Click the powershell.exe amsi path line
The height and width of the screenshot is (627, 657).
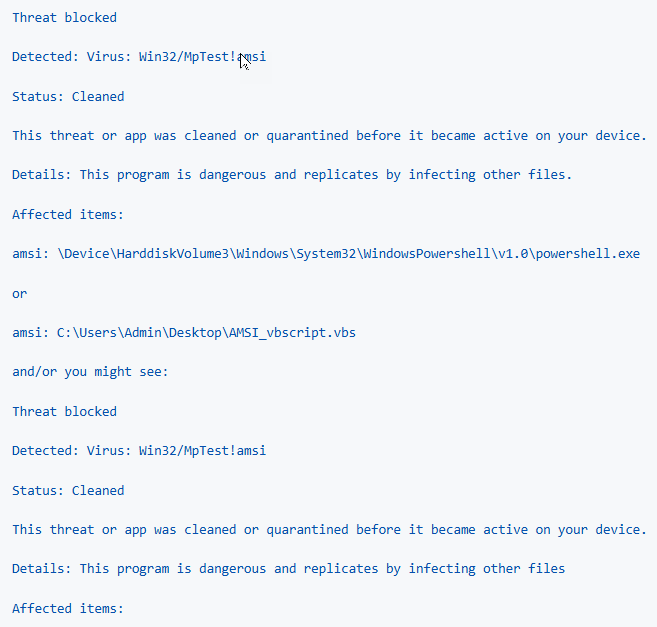[x=326, y=254]
